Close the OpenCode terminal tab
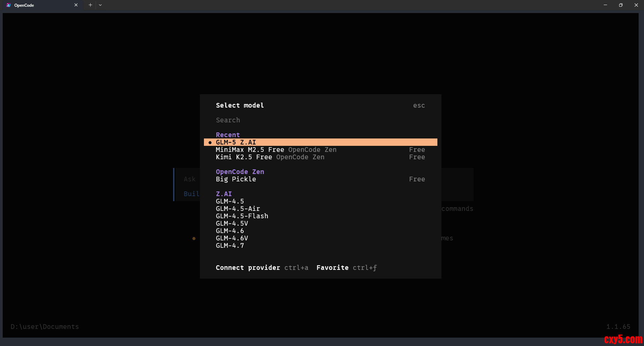 tap(76, 5)
